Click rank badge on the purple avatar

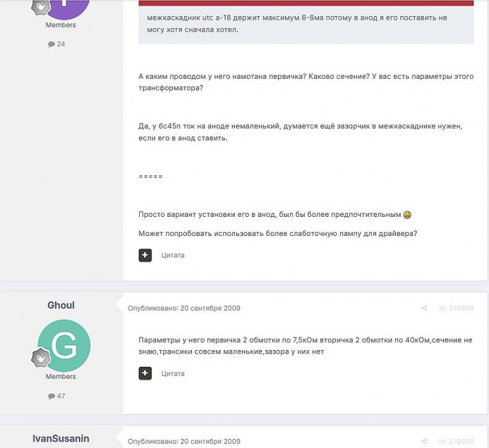tap(41, 7)
